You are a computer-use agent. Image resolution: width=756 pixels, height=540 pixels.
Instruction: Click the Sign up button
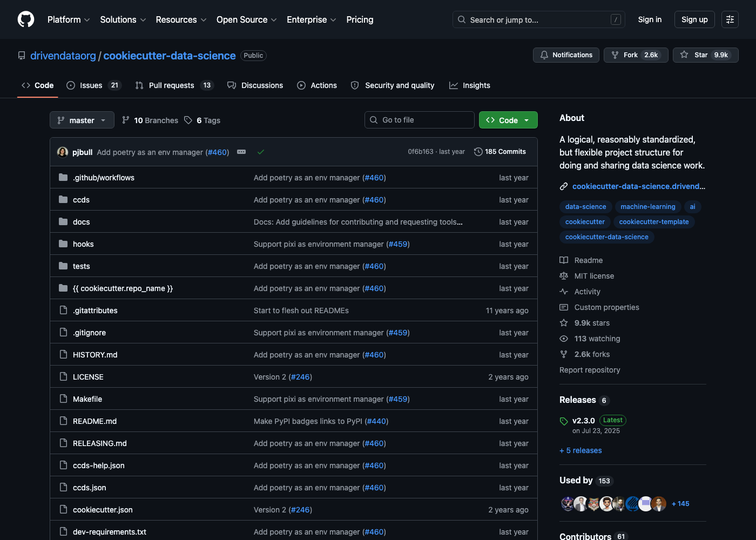click(694, 19)
